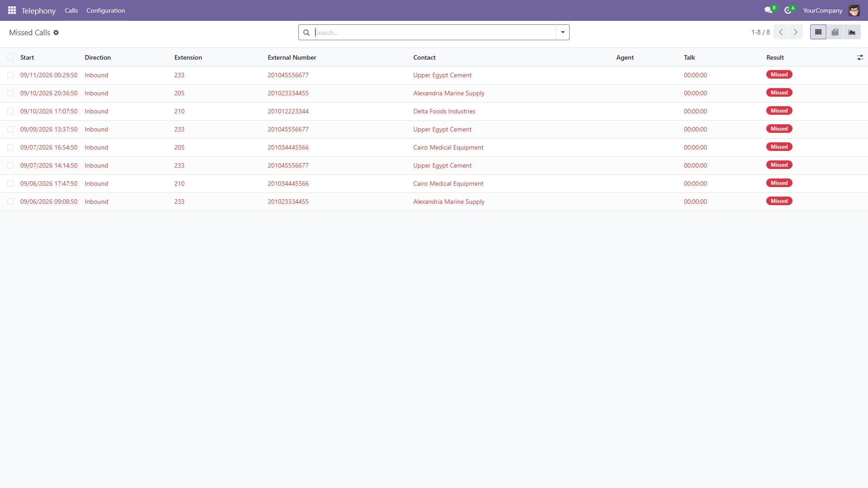The height and width of the screenshot is (488, 868).
Task: Switch to graph view
Action: [852, 32]
